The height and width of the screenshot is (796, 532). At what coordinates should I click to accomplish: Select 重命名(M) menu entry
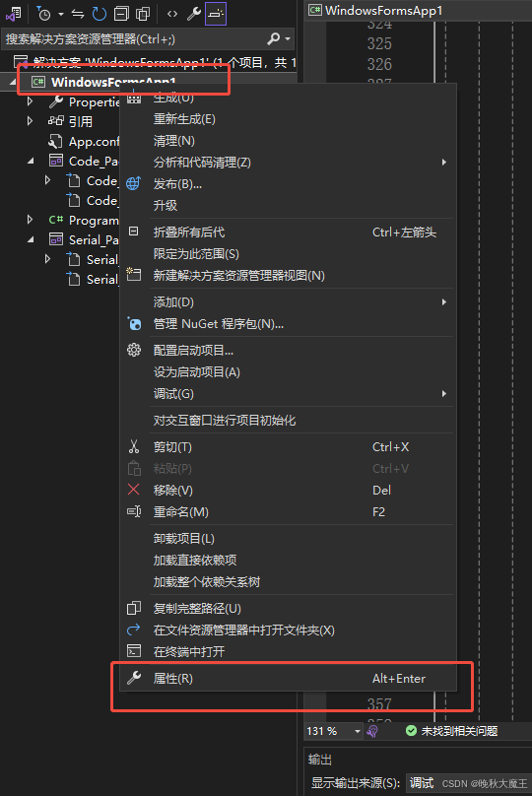point(288,511)
